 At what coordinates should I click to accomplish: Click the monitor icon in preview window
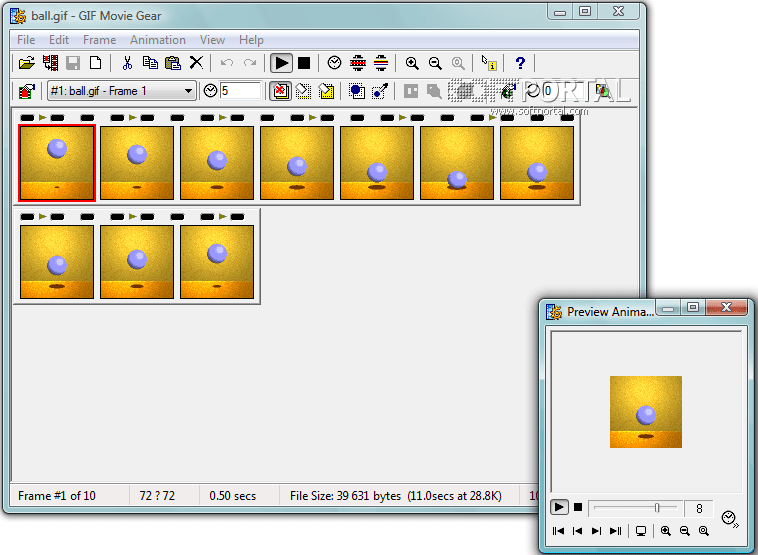tap(641, 531)
